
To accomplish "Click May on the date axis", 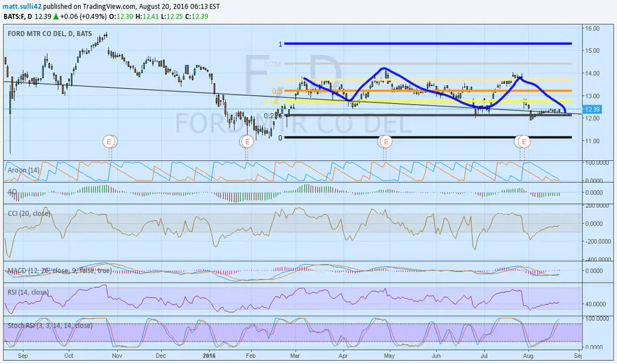I will [x=389, y=356].
